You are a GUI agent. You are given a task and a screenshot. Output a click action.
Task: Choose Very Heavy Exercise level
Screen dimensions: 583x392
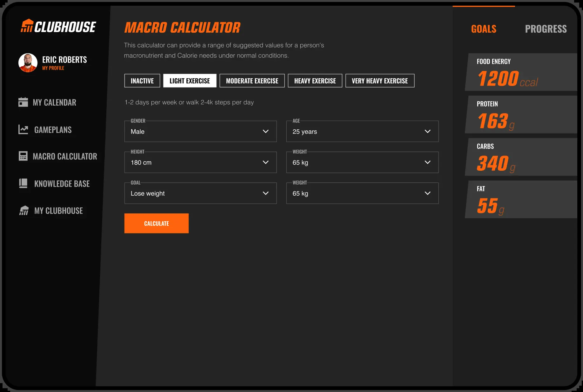(380, 81)
